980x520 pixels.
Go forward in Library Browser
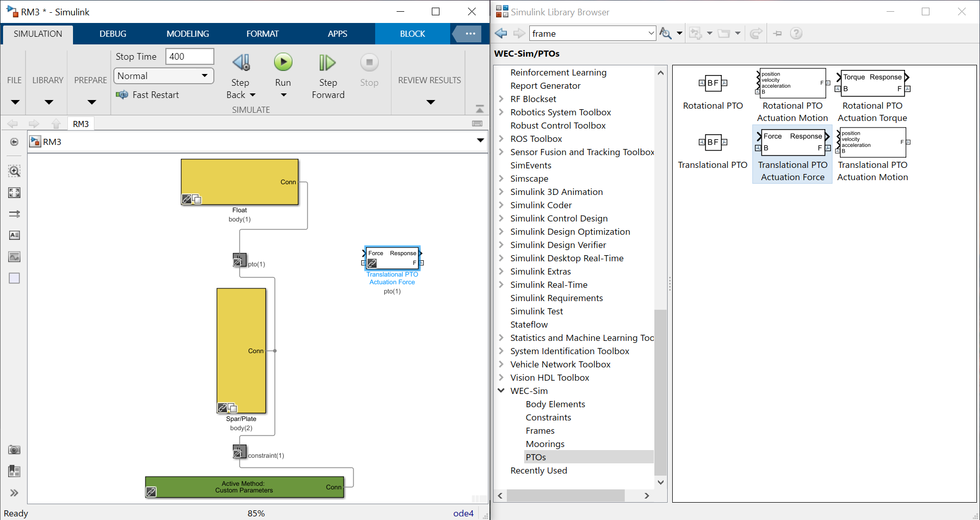[x=520, y=33]
